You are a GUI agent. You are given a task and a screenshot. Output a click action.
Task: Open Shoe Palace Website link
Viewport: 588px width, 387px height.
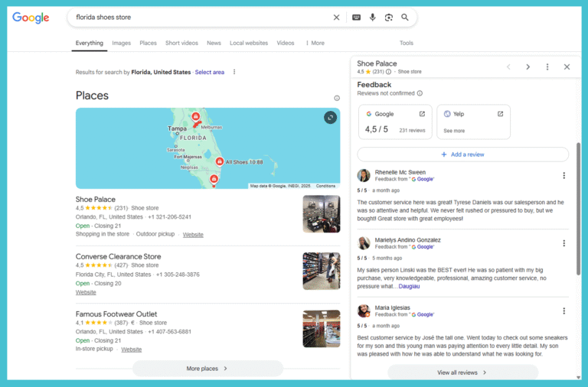pyautogui.click(x=193, y=235)
